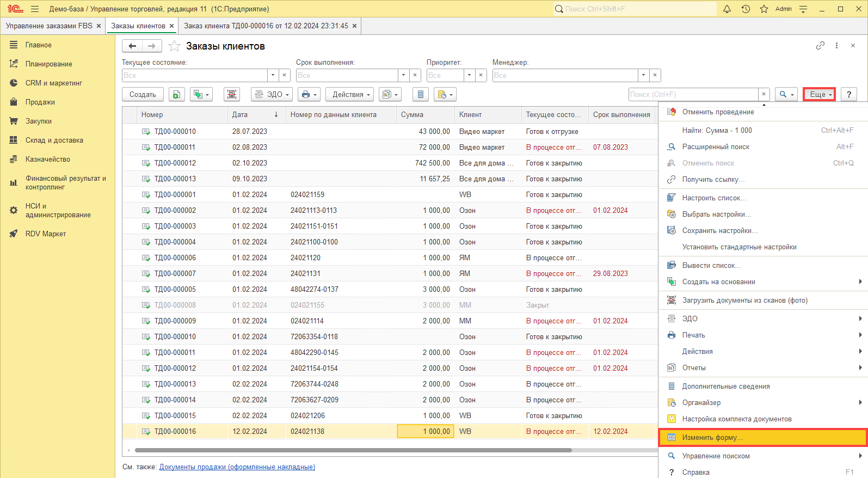The image size is (868, 478).
Task: Click the additional info list icon
Action: point(420,94)
